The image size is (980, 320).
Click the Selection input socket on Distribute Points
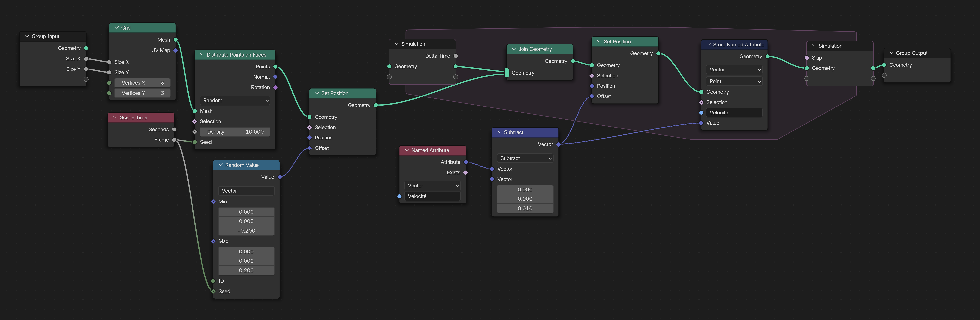click(195, 122)
